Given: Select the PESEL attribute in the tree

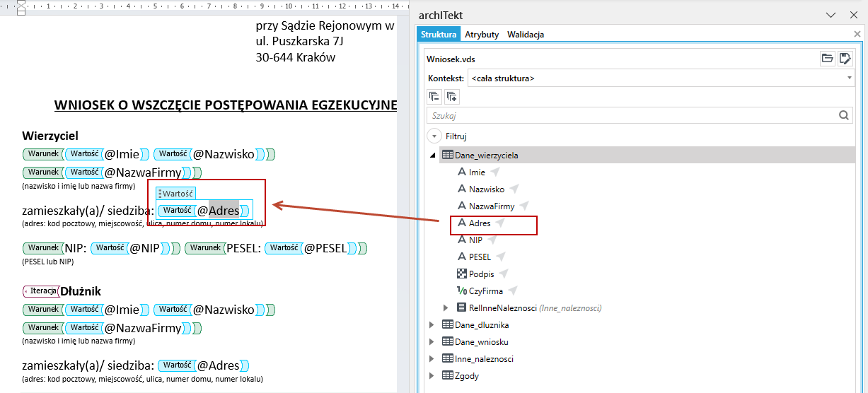Looking at the screenshot, I should click(480, 257).
